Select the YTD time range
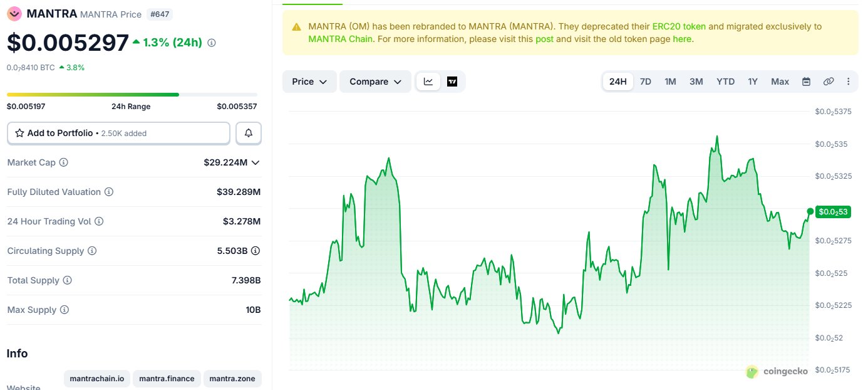This screenshot has width=868, height=390. tap(725, 82)
